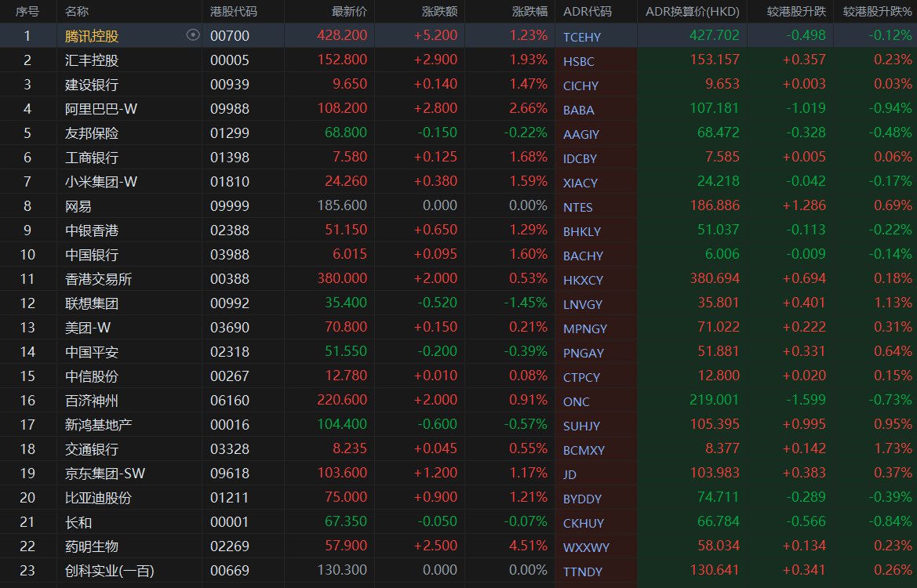Select the ADR code BABA
The width and height of the screenshot is (917, 588).
pyautogui.click(x=578, y=110)
